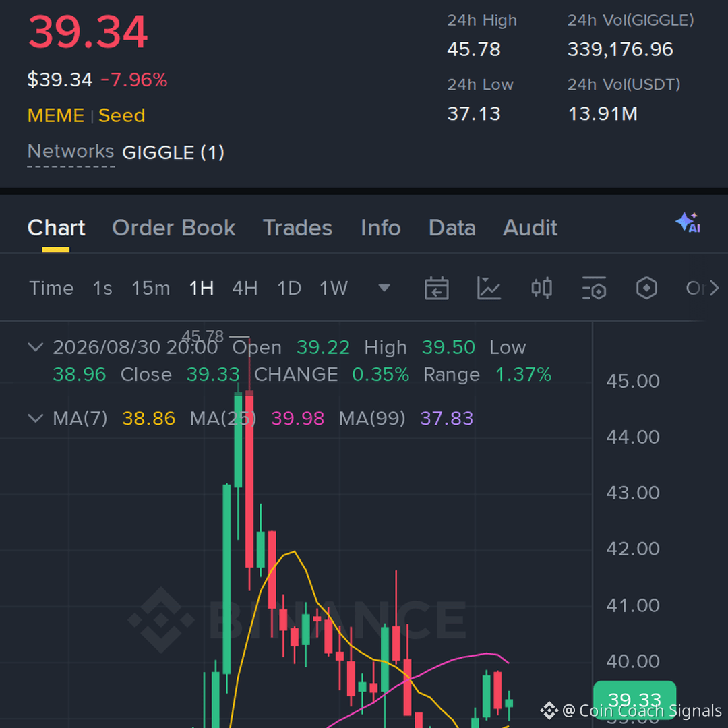Image resolution: width=728 pixels, height=728 pixels.
Task: Click the 45.00 price axis label
Action: coord(633,381)
